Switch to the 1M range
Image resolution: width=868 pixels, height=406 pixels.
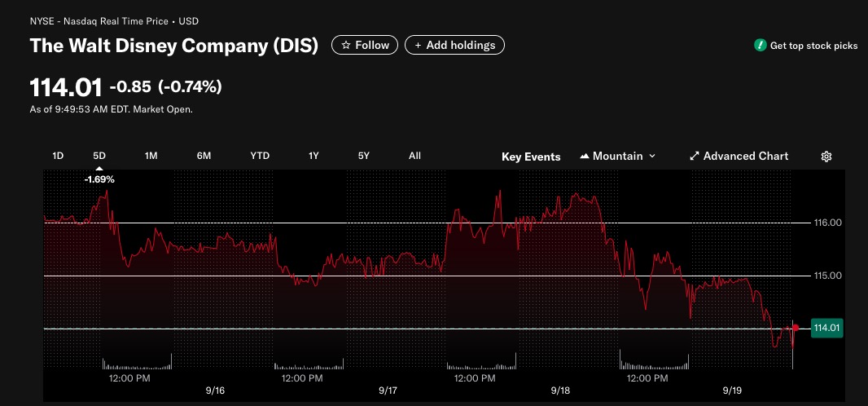pyautogui.click(x=151, y=156)
